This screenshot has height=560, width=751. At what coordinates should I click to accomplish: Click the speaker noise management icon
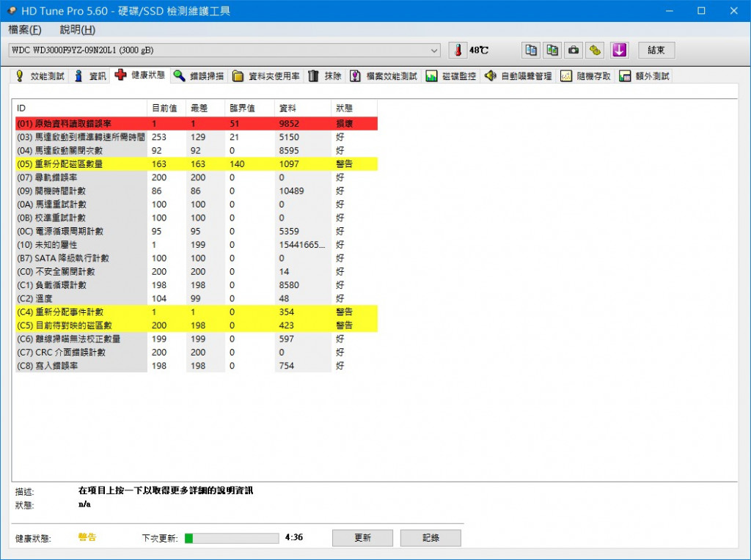(x=490, y=75)
